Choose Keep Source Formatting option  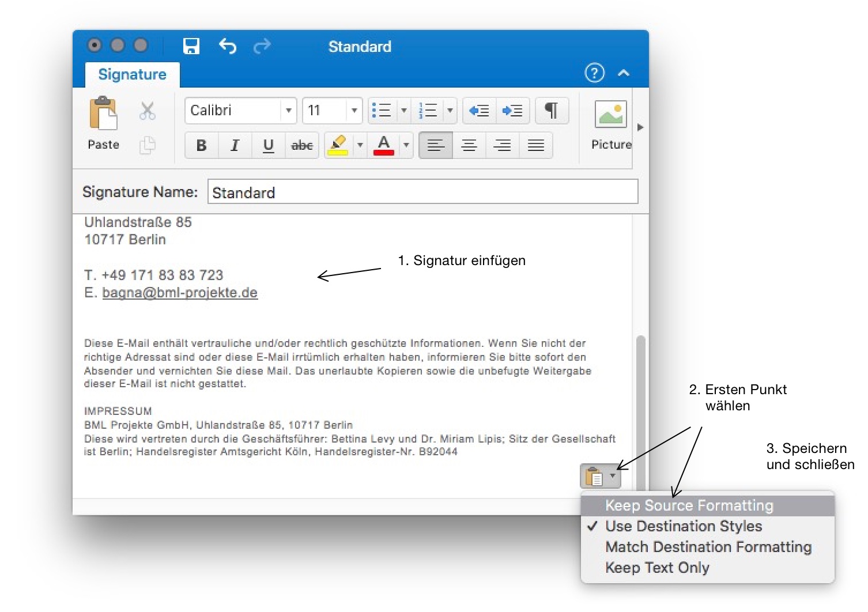click(689, 505)
